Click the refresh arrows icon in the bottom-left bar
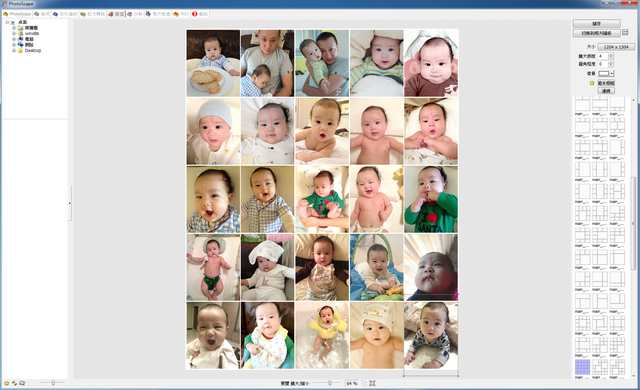 (14, 383)
